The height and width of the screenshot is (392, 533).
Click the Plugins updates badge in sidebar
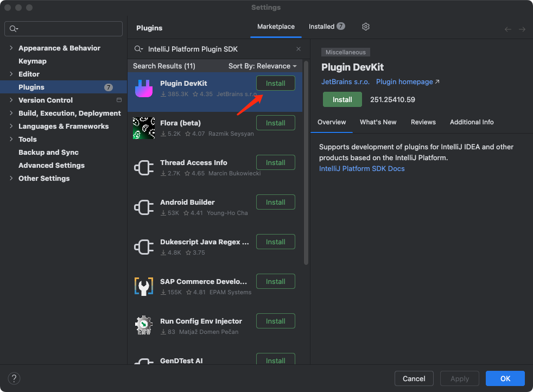click(108, 87)
